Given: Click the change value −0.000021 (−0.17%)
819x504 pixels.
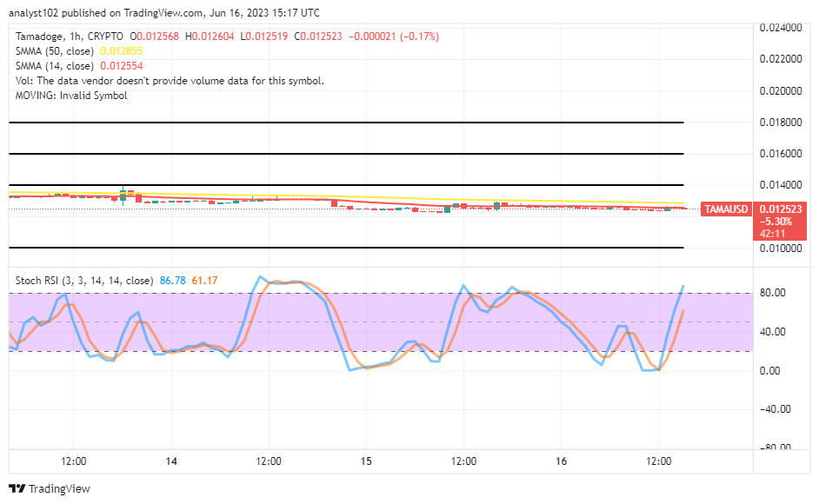Looking at the screenshot, I should click(x=394, y=36).
